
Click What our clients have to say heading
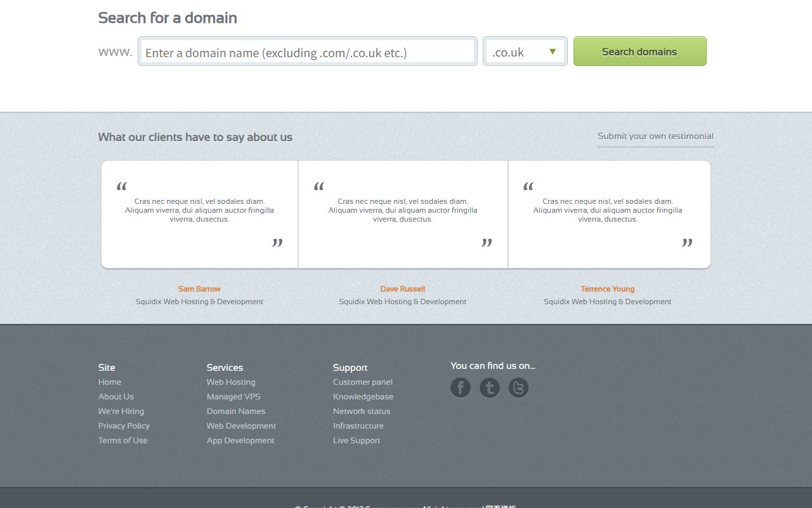(195, 137)
